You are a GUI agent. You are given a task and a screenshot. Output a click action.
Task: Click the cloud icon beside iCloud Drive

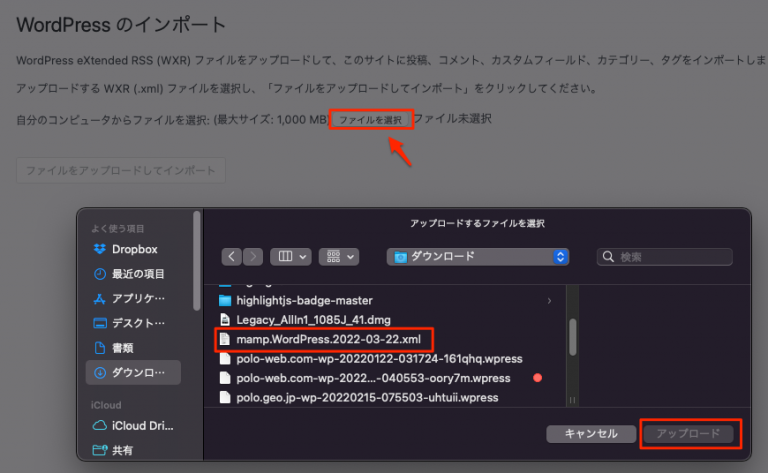(x=99, y=426)
